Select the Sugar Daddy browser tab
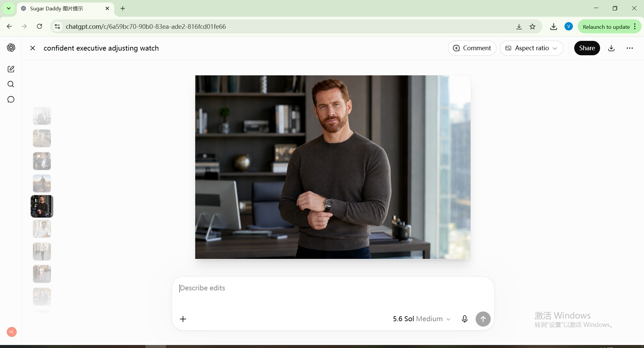644x348 pixels. click(65, 9)
